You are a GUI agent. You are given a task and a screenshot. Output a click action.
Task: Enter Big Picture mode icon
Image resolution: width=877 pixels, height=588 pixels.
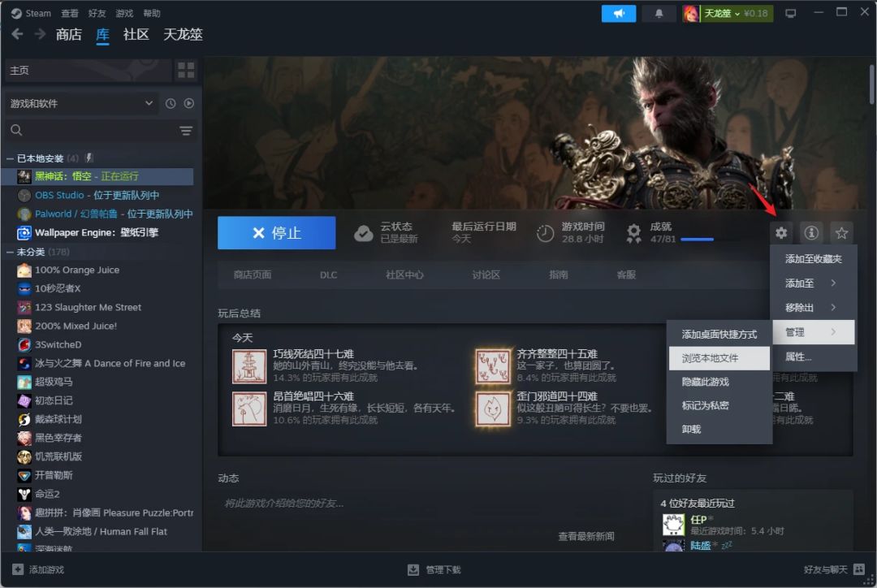coord(790,14)
